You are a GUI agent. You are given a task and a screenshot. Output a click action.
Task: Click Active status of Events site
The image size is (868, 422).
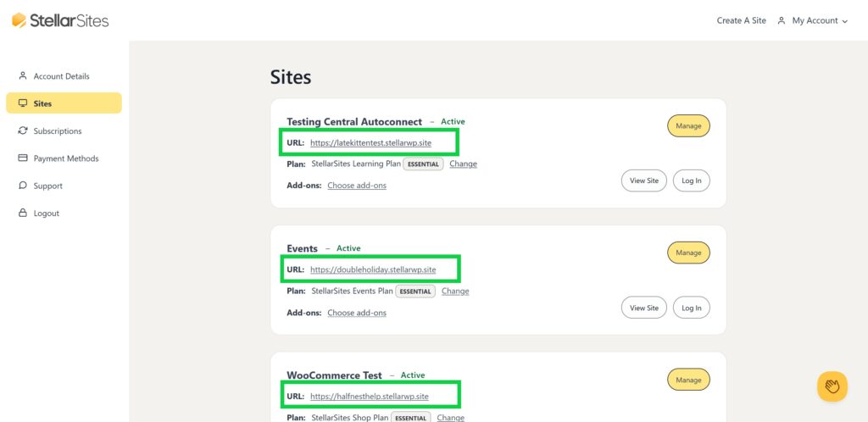click(348, 248)
